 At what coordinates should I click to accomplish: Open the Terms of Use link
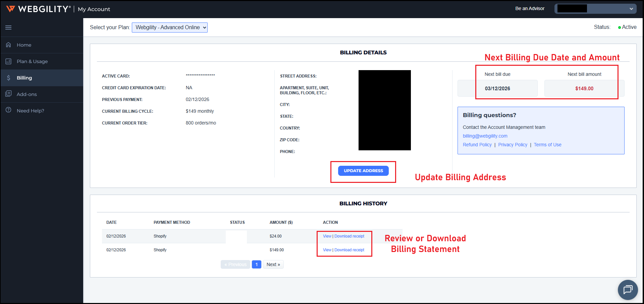pos(547,145)
